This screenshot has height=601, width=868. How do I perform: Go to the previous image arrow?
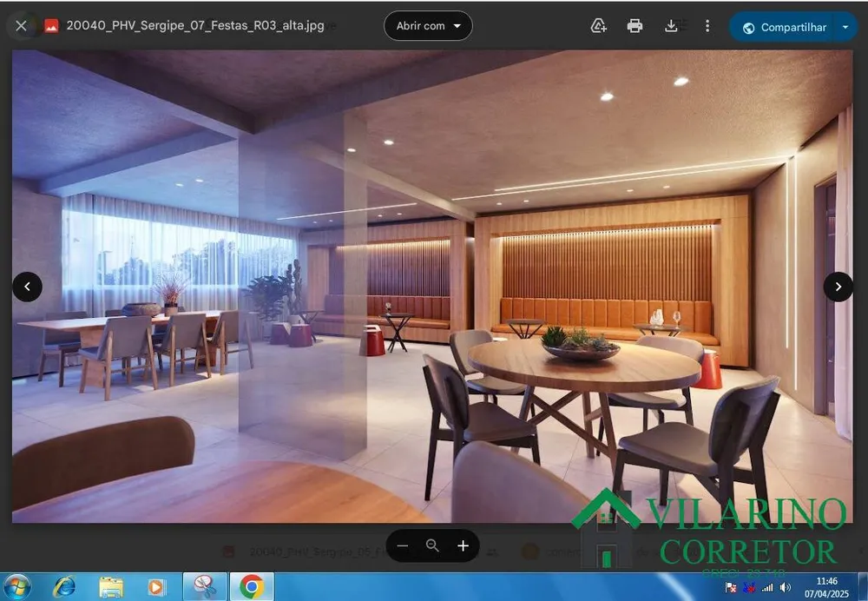pyautogui.click(x=27, y=287)
